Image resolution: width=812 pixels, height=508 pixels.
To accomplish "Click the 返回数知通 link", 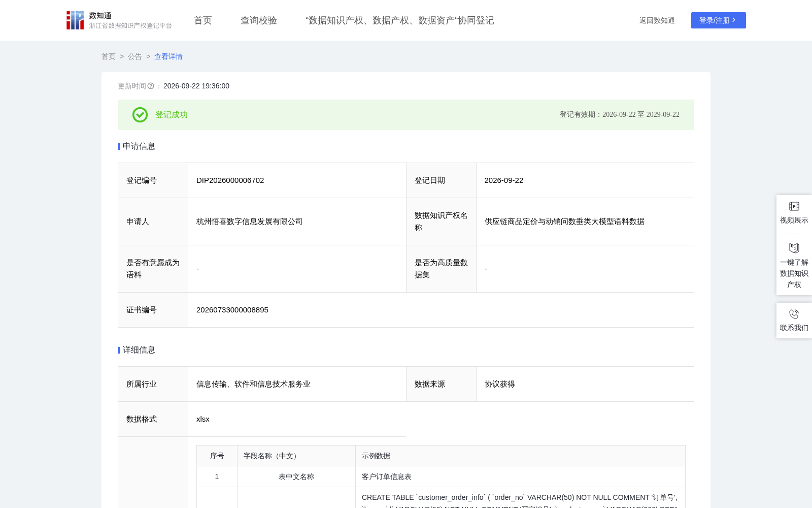I will point(657,20).
